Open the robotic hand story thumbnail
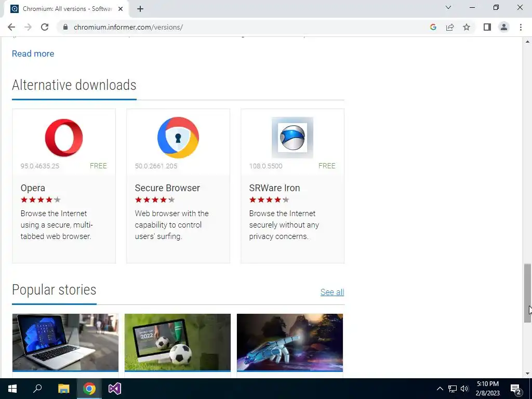This screenshot has height=399, width=532. [290, 342]
